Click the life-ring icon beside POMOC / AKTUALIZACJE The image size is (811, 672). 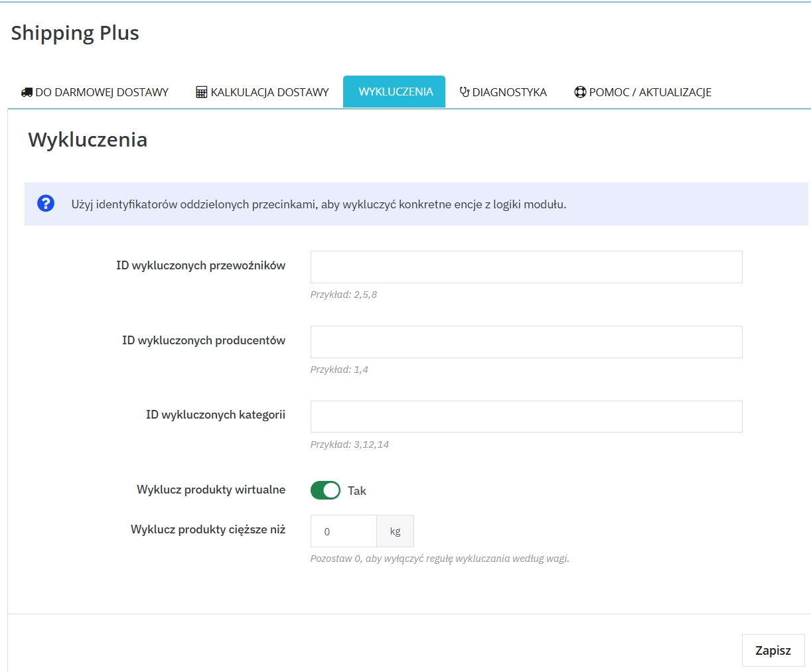click(580, 92)
